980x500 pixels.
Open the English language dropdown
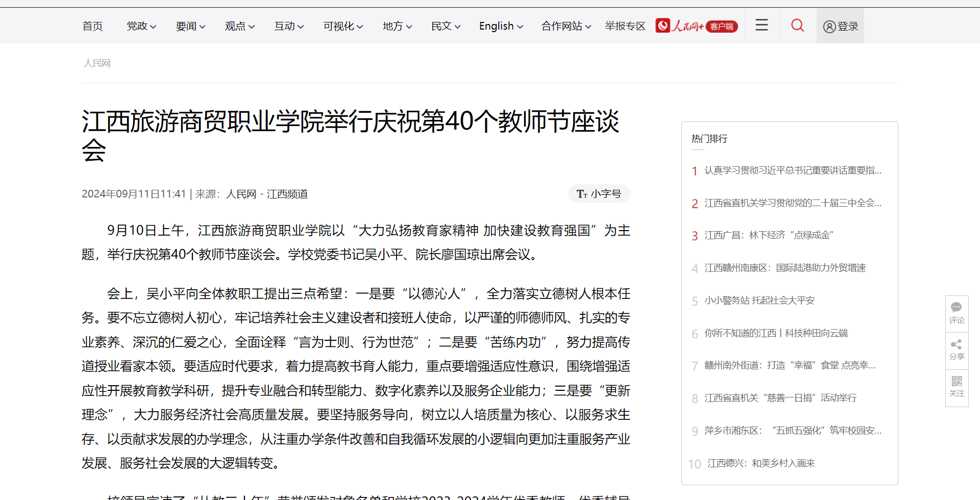[x=501, y=26]
